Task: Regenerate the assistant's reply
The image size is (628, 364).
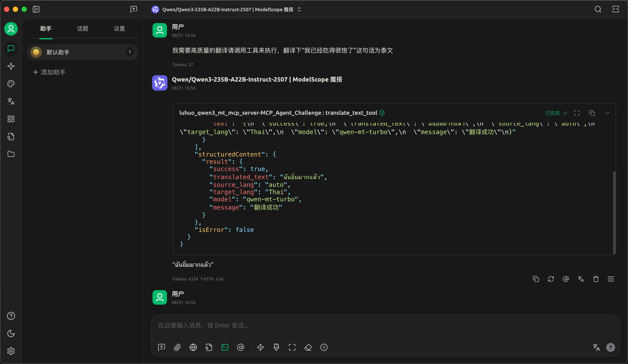Action: (551, 279)
